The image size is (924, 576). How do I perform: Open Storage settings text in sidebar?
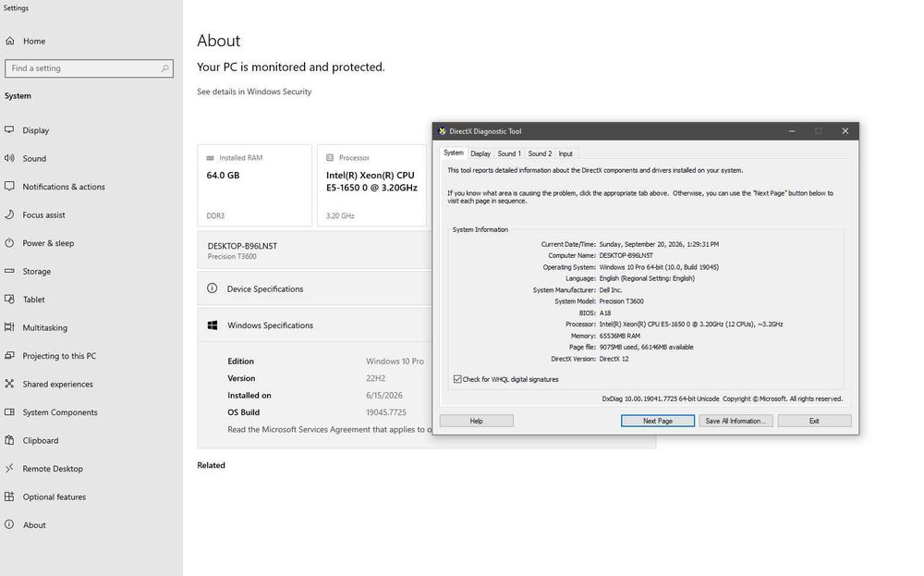coord(37,271)
